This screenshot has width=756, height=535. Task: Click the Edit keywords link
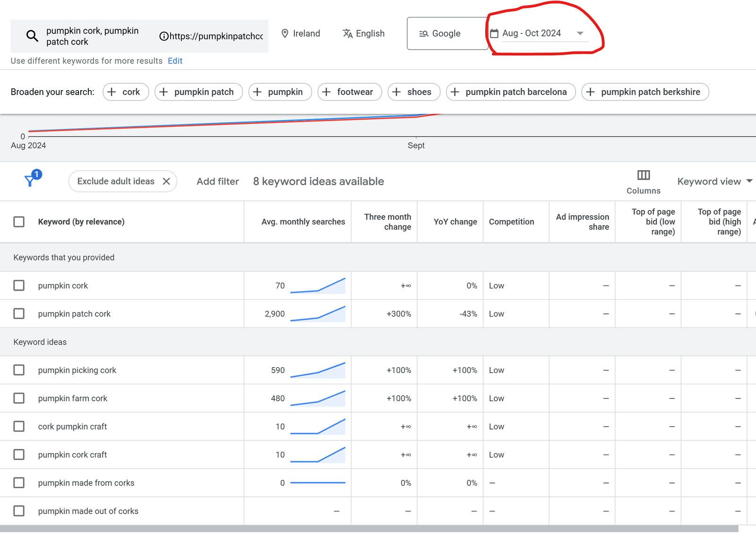tap(175, 61)
